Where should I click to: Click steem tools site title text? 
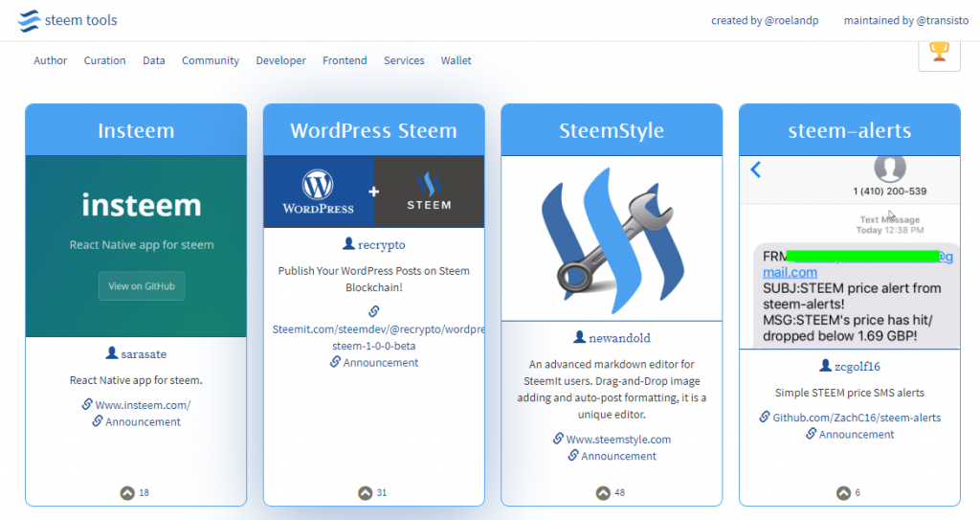[x=80, y=20]
